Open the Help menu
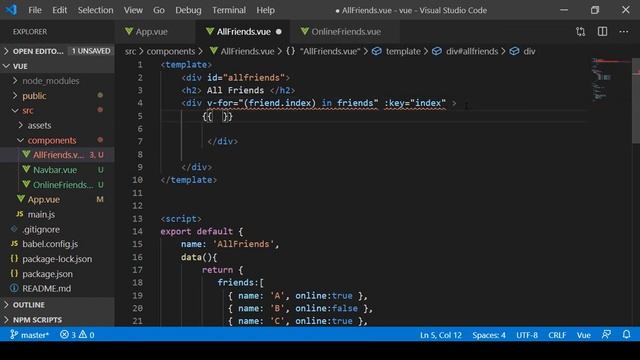 265,10
